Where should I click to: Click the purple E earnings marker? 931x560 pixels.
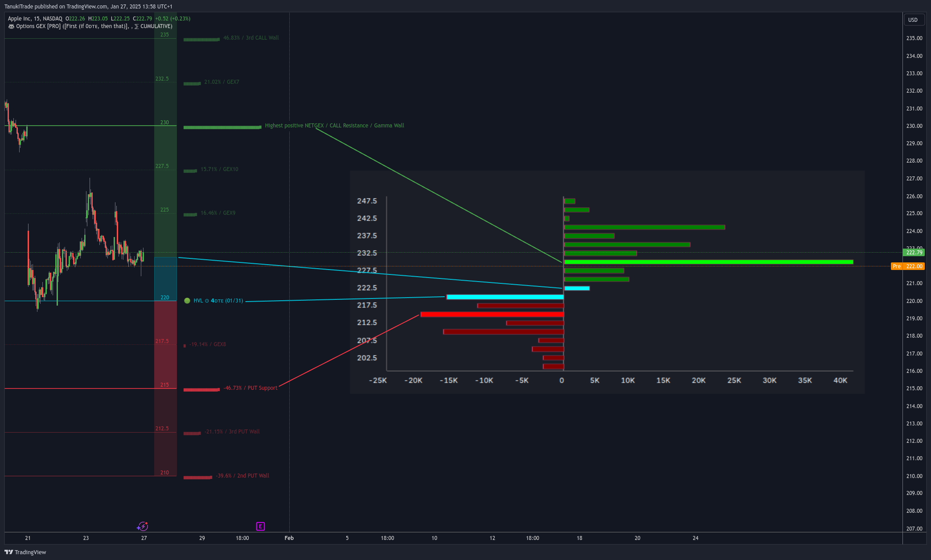tap(260, 526)
